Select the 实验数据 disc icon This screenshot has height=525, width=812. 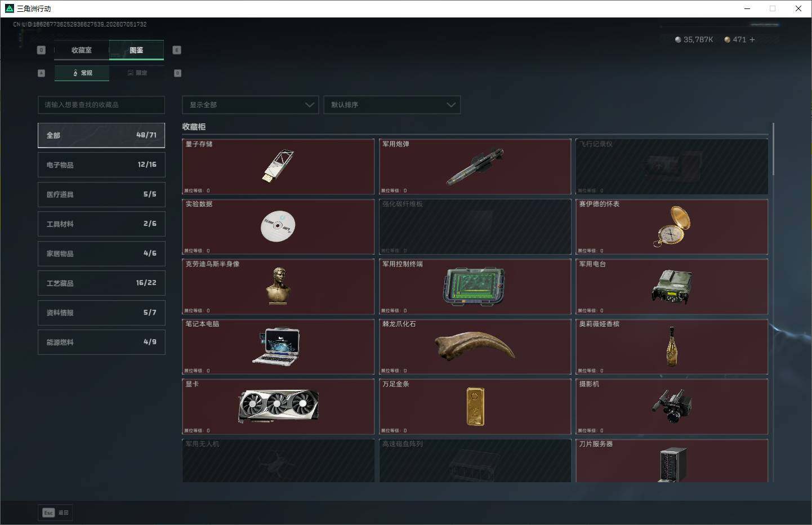tap(278, 226)
